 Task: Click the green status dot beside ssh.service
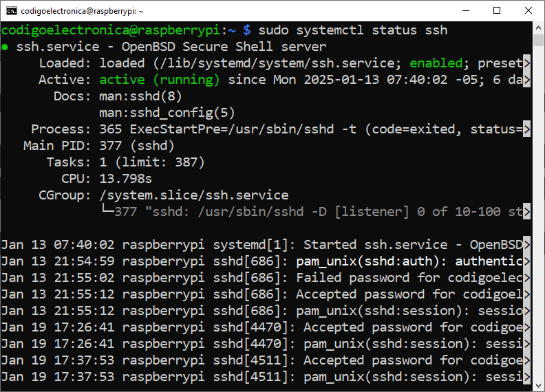[x=5, y=47]
